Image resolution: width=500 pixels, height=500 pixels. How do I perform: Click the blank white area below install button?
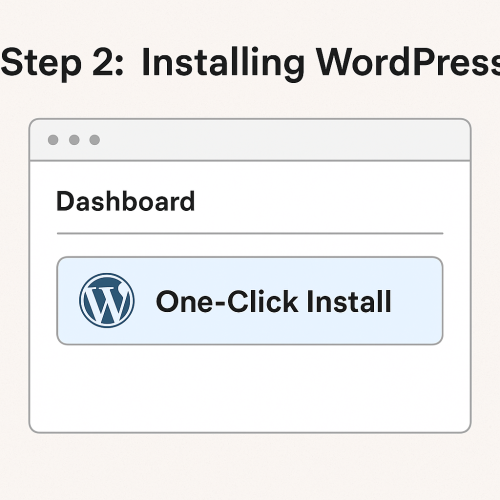250,388
